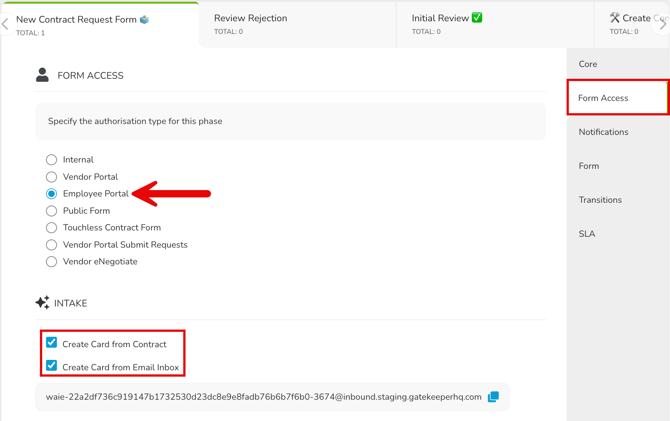The image size is (670, 421).
Task: Copy the inbound email address icon
Action: [x=493, y=397]
